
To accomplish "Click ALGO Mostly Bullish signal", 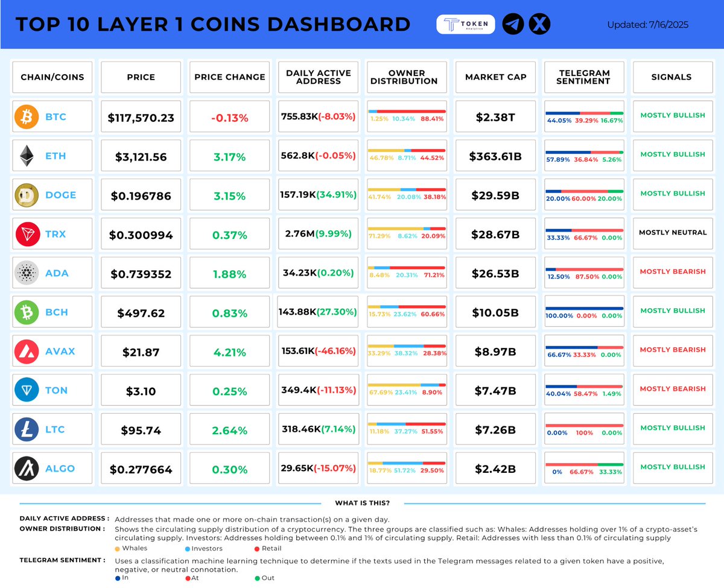I will pos(672,467).
